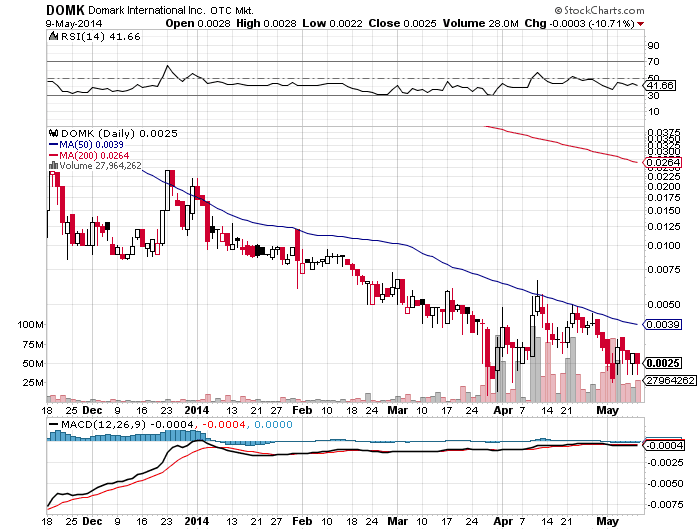Click the DOMK ticker symbol title
700x530 pixels.
(x=65, y=9)
